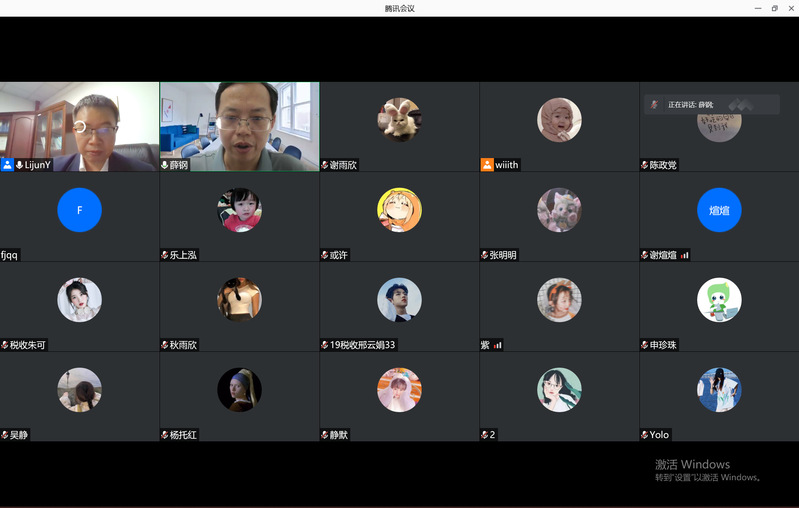The image size is (799, 508).
Task: Click the microphone icon next to 薛钢
Action: 165,165
